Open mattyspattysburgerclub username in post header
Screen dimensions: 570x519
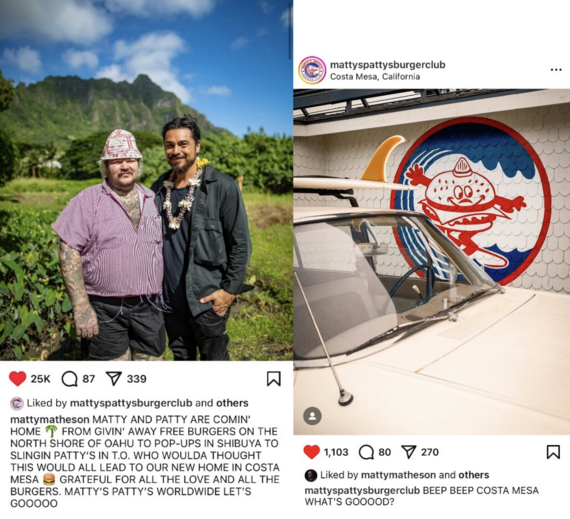(388, 65)
